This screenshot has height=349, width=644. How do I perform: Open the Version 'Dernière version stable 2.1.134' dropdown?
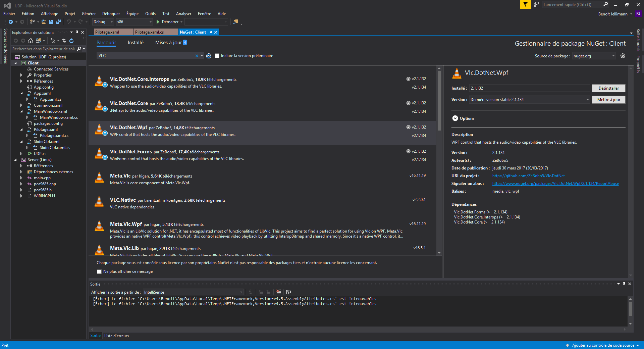point(529,100)
